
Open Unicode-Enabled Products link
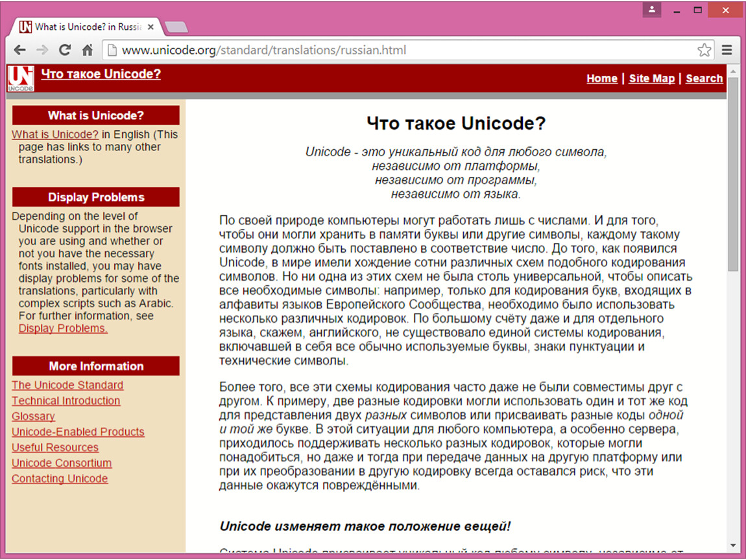click(78, 432)
